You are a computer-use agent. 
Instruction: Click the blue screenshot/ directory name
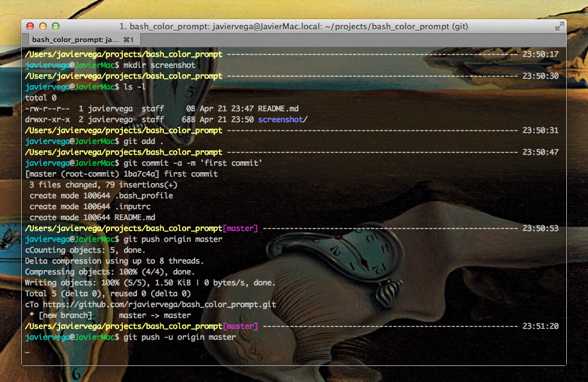(x=282, y=119)
